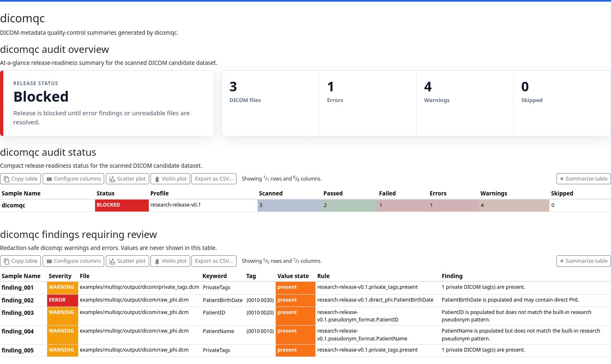Click Copy table in audit status section
Viewport: 611px width, 364px height.
click(21, 179)
